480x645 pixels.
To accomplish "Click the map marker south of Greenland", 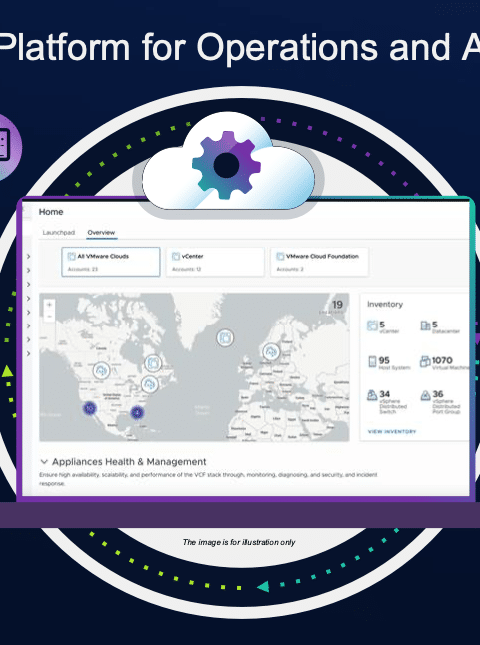I will 225,338.
